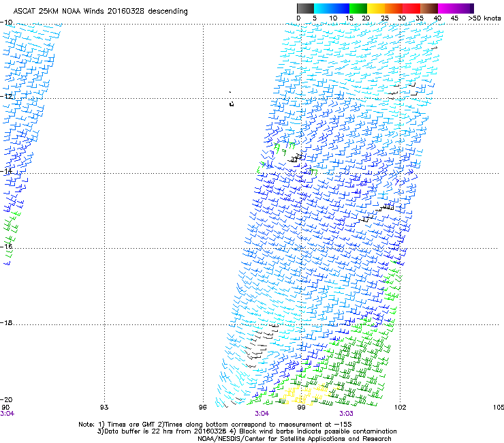The width and height of the screenshot is (504, 443).
Task: Click the longitude label '99'
Action: pos(301,408)
